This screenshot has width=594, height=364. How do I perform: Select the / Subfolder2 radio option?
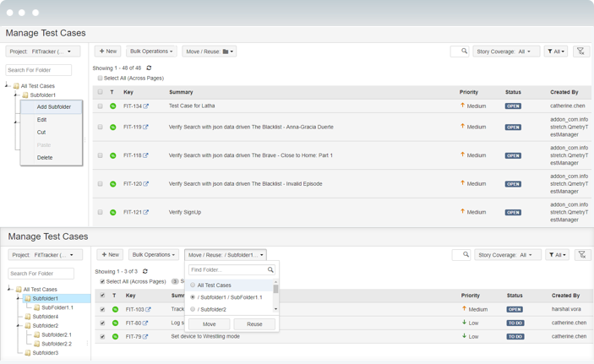(x=193, y=309)
